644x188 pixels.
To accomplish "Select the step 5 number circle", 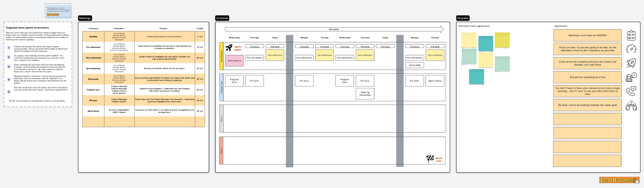I will point(9,92).
